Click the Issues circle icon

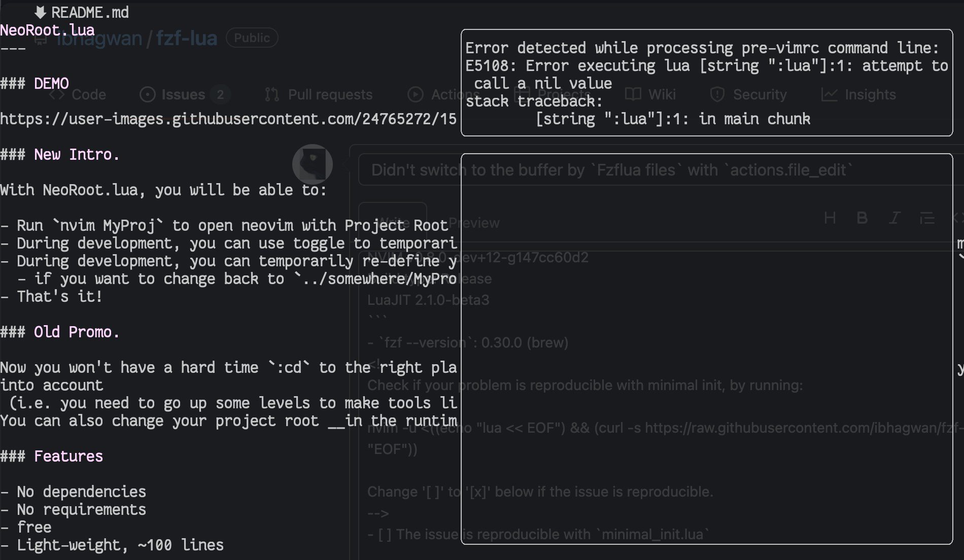click(147, 94)
